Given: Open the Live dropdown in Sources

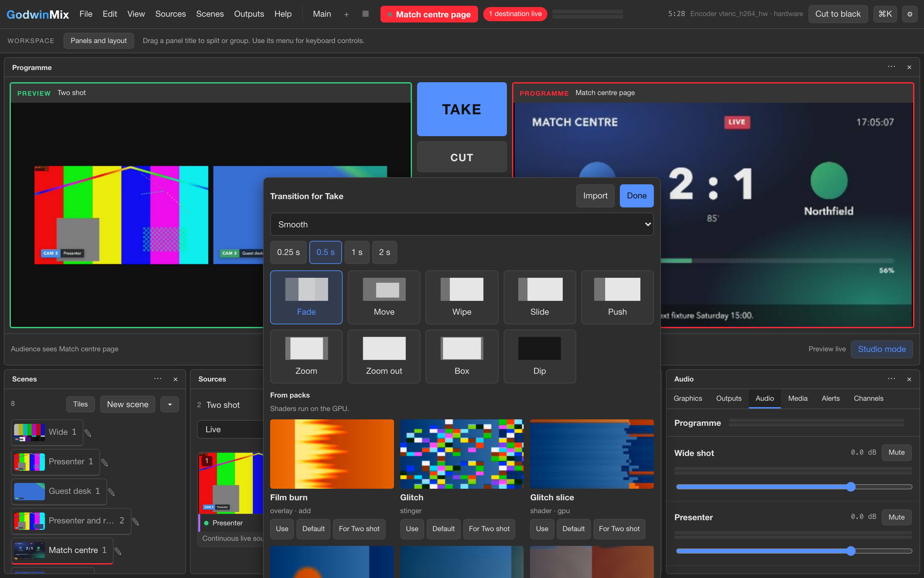Looking at the screenshot, I should pos(230,429).
